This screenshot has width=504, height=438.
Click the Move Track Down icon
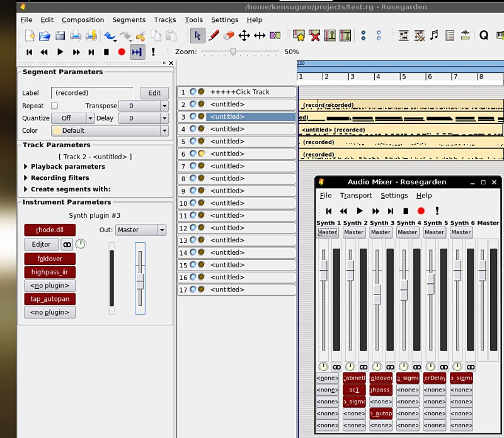pyautogui.click(x=345, y=35)
